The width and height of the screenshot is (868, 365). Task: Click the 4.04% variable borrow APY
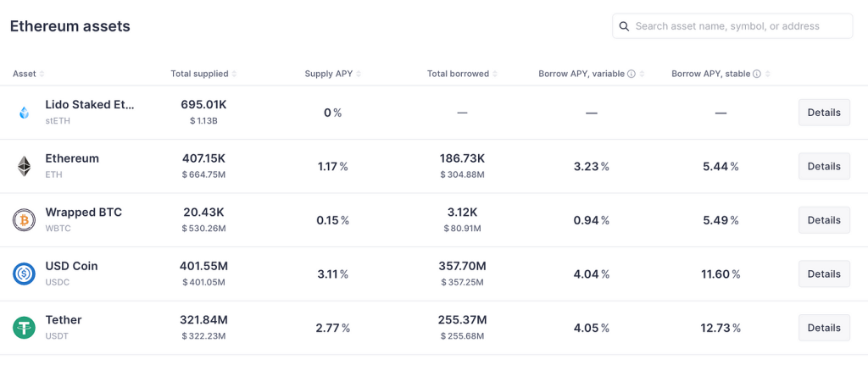point(591,274)
